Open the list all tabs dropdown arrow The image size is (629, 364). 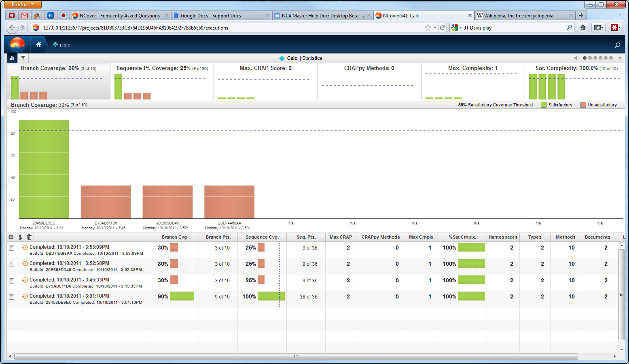pyautogui.click(x=620, y=15)
